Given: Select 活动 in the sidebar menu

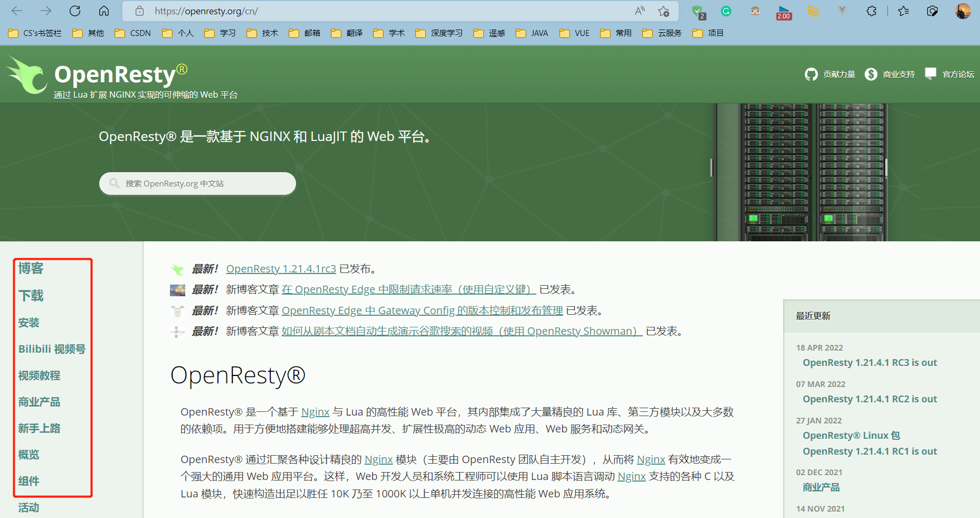Looking at the screenshot, I should point(28,507).
